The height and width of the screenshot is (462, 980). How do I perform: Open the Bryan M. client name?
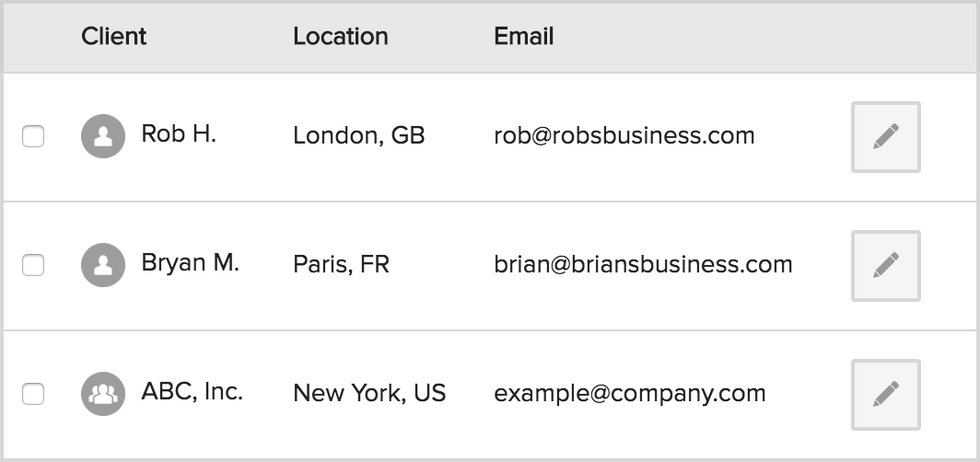[x=191, y=263]
